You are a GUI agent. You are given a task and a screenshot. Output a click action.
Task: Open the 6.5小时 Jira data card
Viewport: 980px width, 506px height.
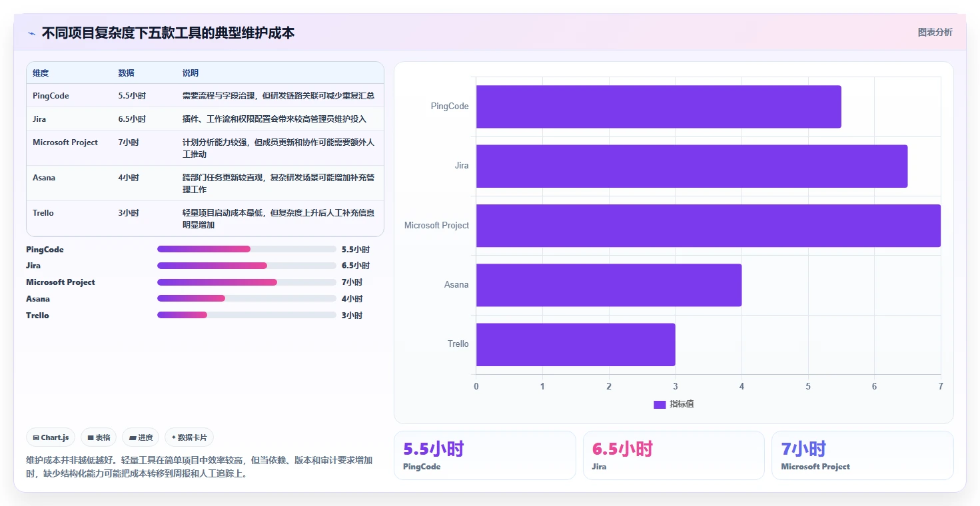point(674,455)
